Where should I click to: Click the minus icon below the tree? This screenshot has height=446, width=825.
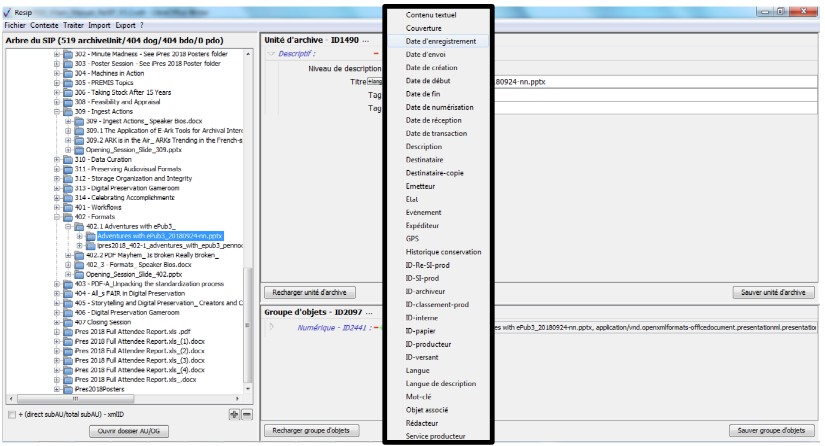click(x=247, y=414)
